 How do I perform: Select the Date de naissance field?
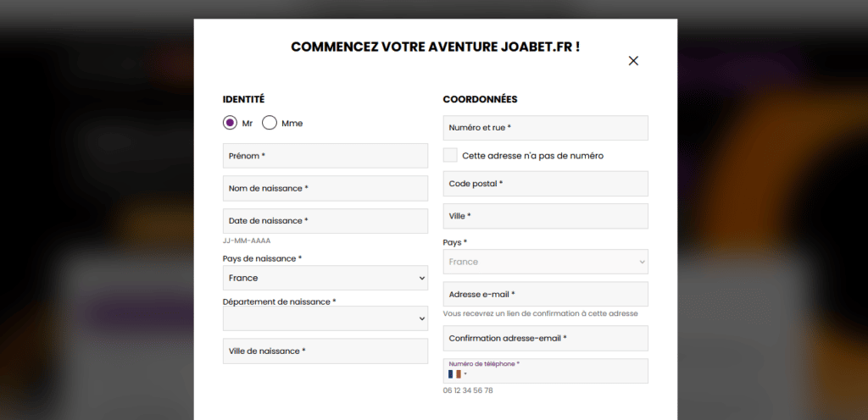tap(325, 221)
